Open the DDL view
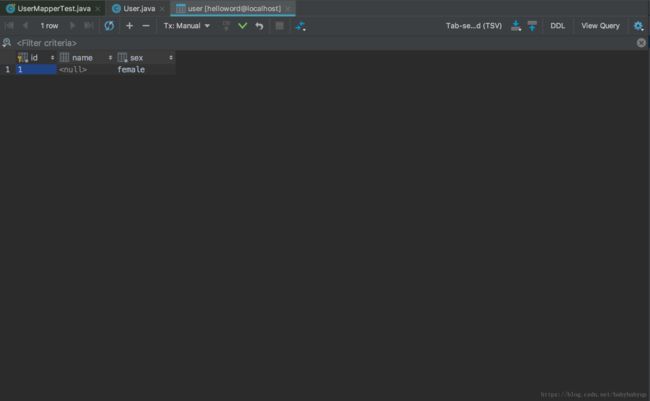The height and width of the screenshot is (401, 650). 558,26
